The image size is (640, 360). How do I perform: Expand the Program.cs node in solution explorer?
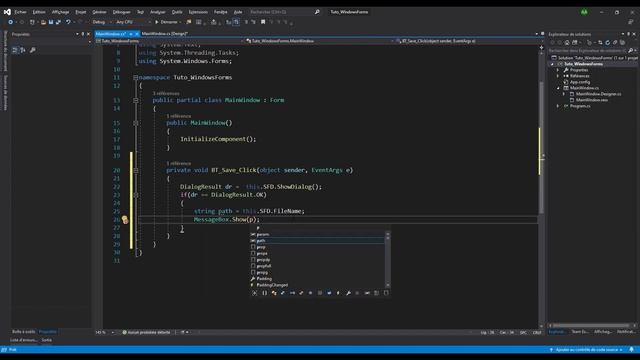[558, 106]
